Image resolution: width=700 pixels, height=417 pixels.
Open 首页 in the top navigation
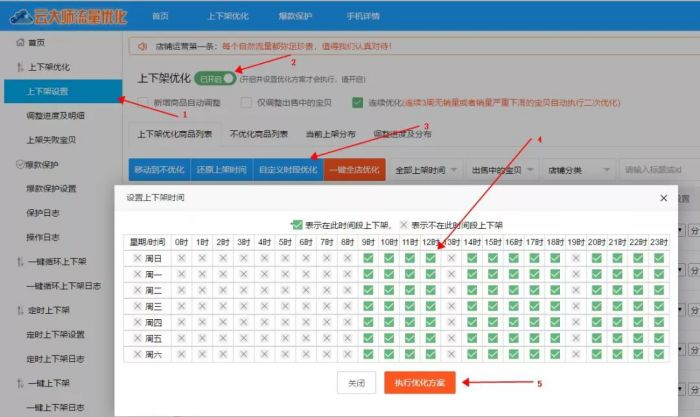[x=160, y=16]
